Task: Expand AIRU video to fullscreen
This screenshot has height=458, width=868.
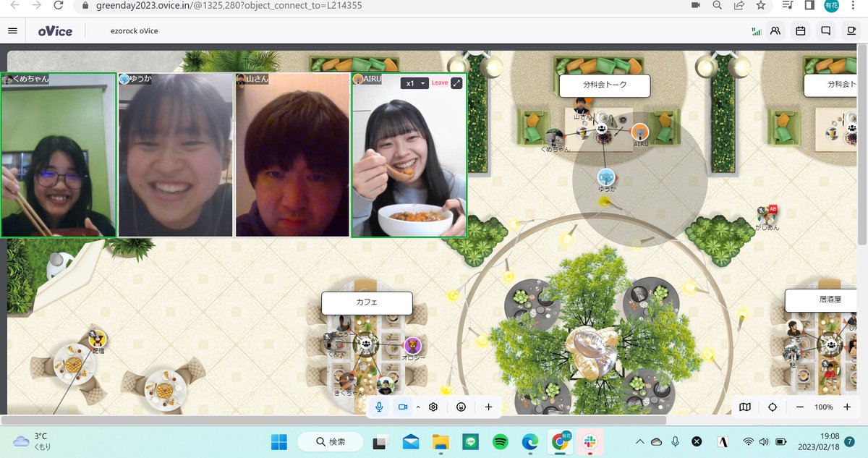Action: (x=456, y=83)
